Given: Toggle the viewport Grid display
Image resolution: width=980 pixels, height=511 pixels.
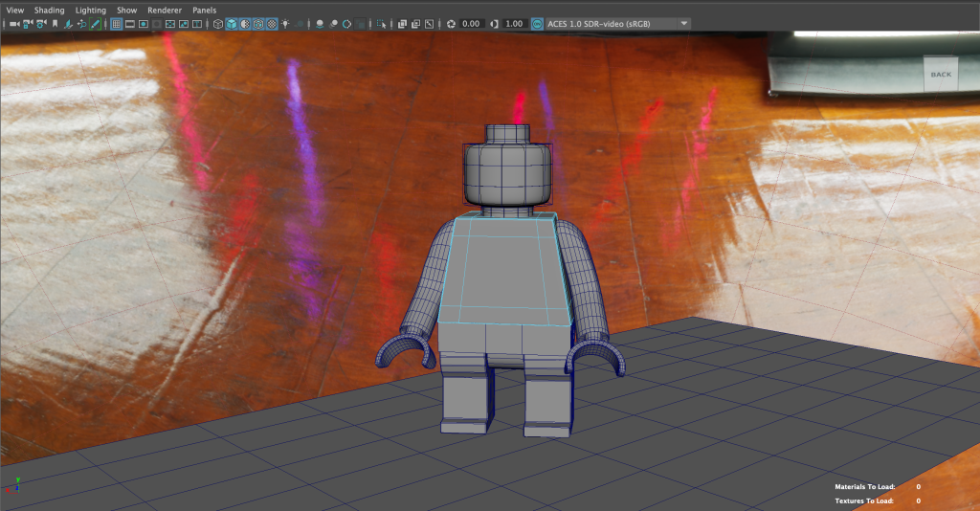Looking at the screenshot, I should click(116, 24).
